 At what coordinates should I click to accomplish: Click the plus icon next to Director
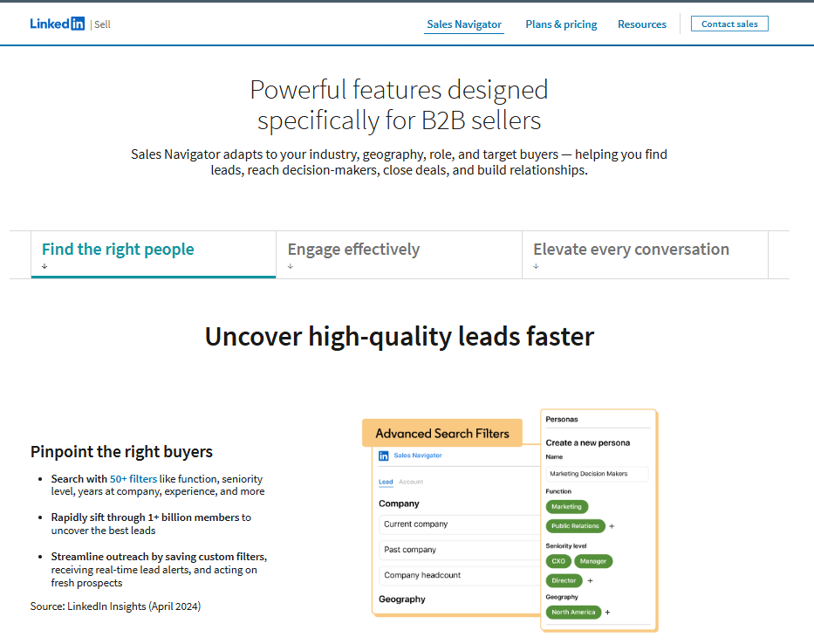click(x=590, y=580)
